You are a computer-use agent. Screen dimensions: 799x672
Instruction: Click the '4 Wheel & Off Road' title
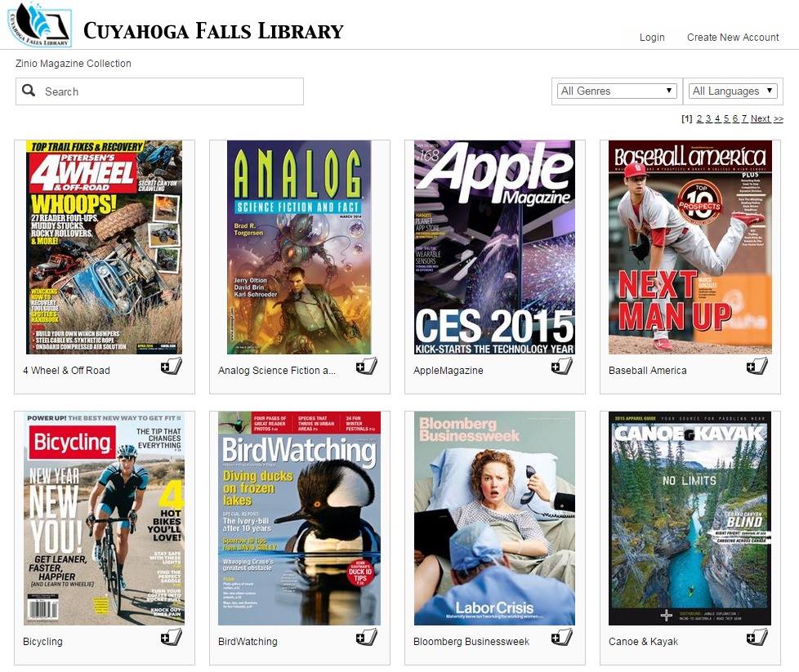66,371
